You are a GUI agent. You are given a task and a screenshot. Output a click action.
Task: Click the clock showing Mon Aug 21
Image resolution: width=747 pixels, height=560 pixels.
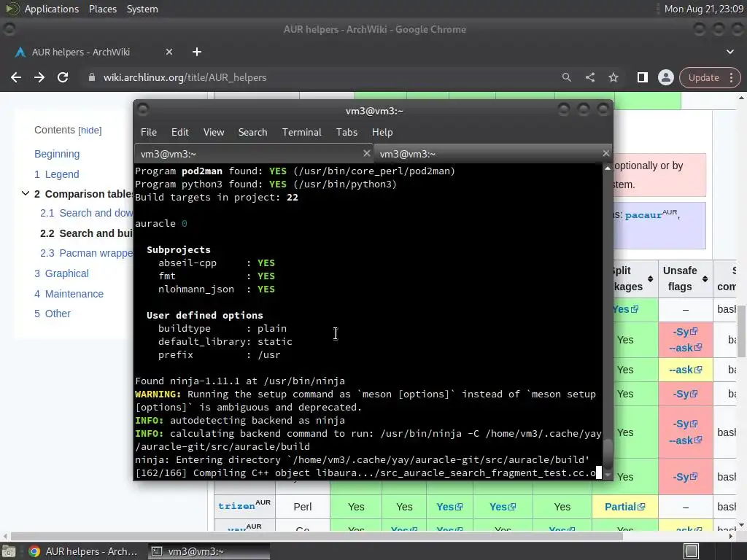click(703, 9)
